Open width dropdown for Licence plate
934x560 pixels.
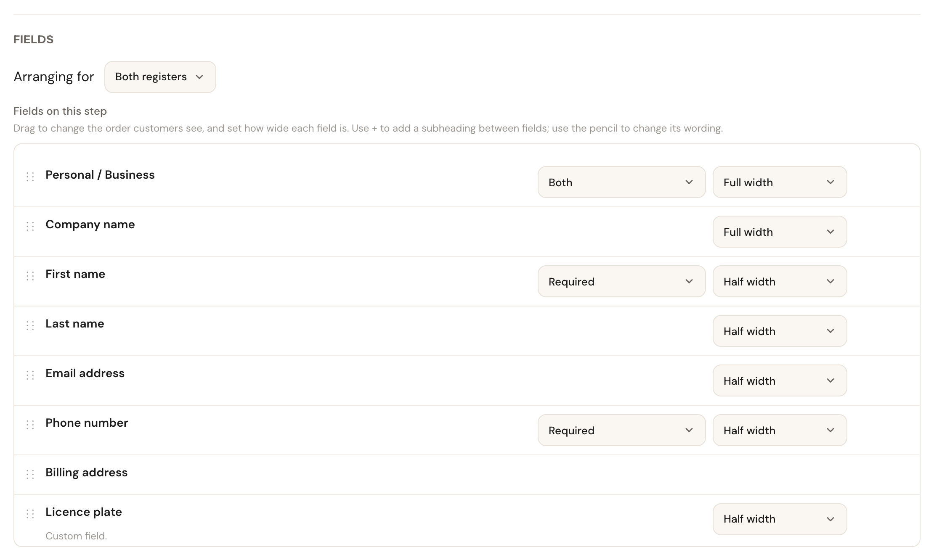pos(780,519)
